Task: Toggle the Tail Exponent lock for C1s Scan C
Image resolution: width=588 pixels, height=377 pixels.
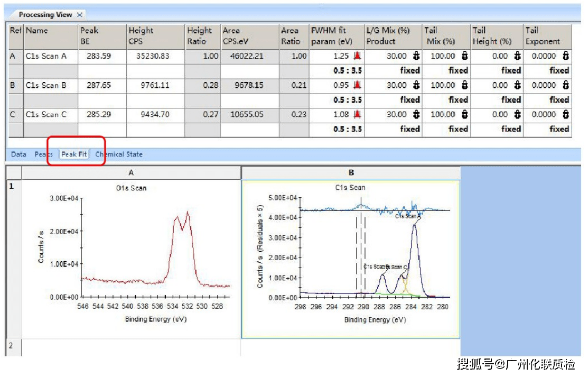Action: 566,114
